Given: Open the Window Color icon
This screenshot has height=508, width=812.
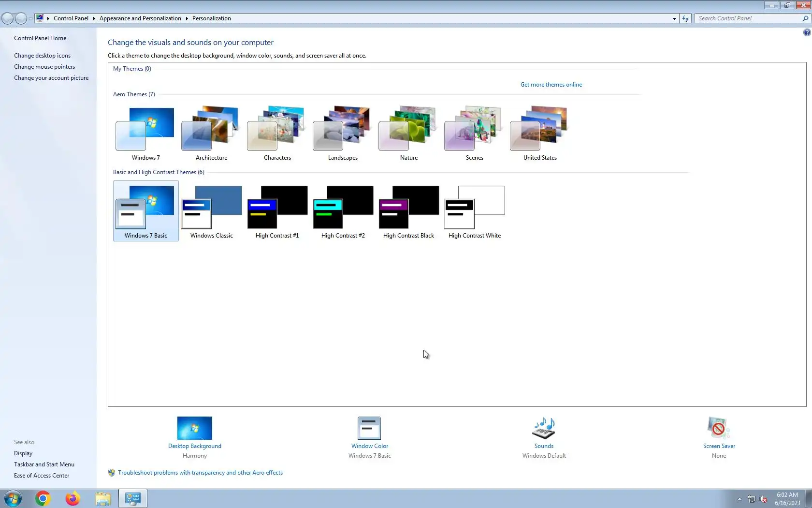Looking at the screenshot, I should coord(369,428).
